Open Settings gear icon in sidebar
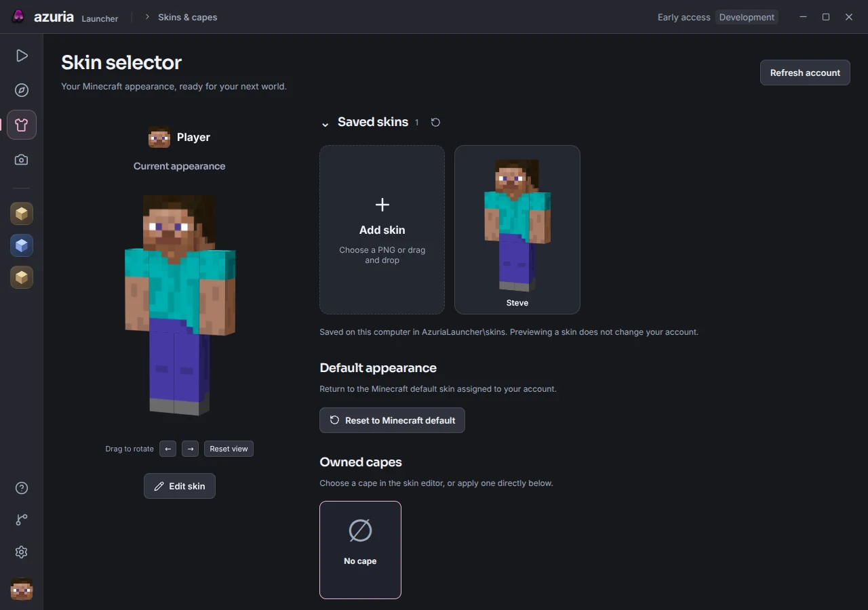This screenshot has height=610, width=868. click(x=22, y=552)
